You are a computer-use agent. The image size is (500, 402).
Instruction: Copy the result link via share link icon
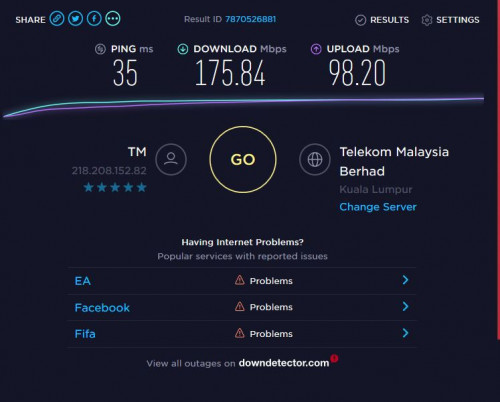pos(57,19)
